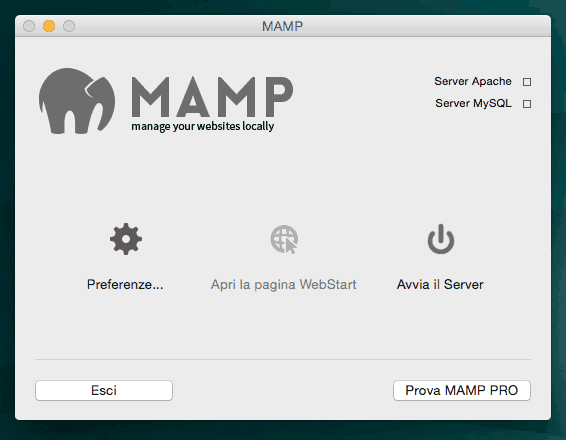This screenshot has height=440, width=566.
Task: Select the Server MySQL label
Action: click(473, 103)
